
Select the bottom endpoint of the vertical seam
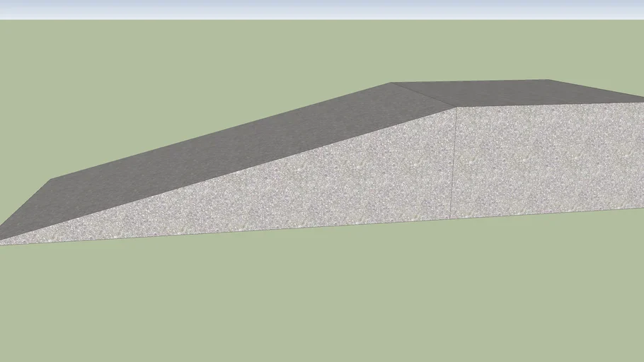[452, 218]
